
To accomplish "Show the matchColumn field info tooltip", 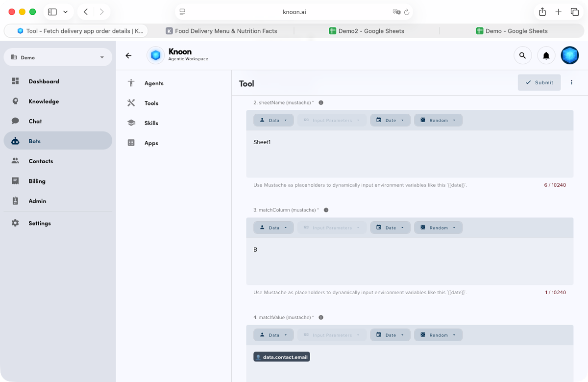I will pyautogui.click(x=326, y=210).
